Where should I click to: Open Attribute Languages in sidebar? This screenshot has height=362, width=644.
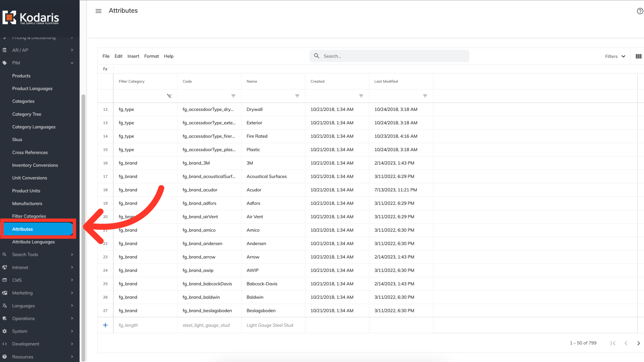click(33, 242)
